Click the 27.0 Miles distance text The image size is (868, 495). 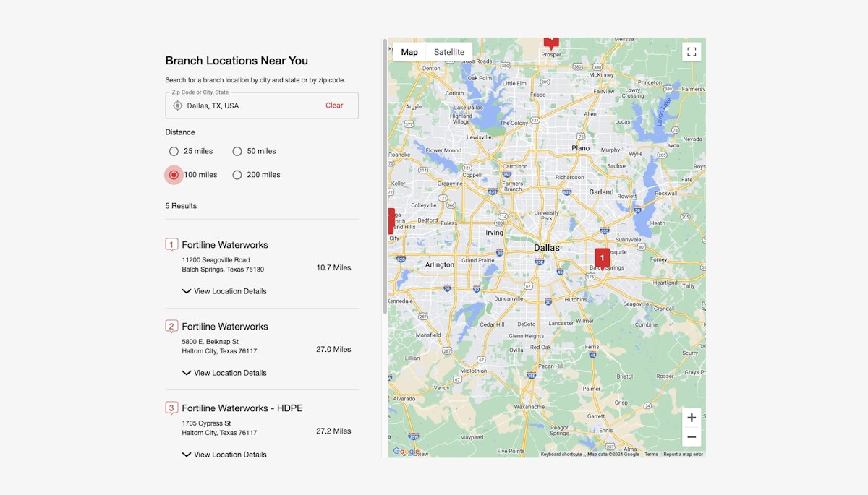pyautogui.click(x=333, y=350)
